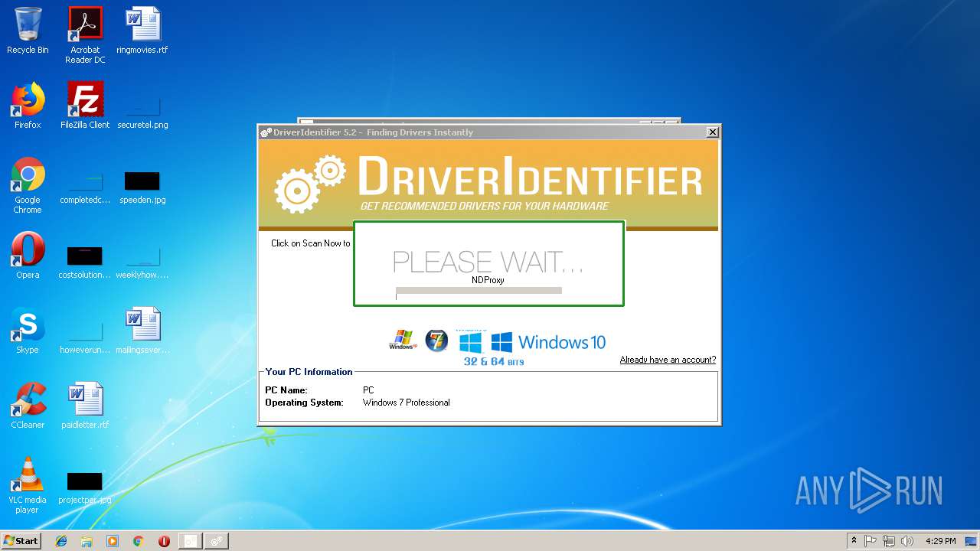Click the 'Your PC Information' group label
This screenshot has height=551, width=980.
click(309, 372)
